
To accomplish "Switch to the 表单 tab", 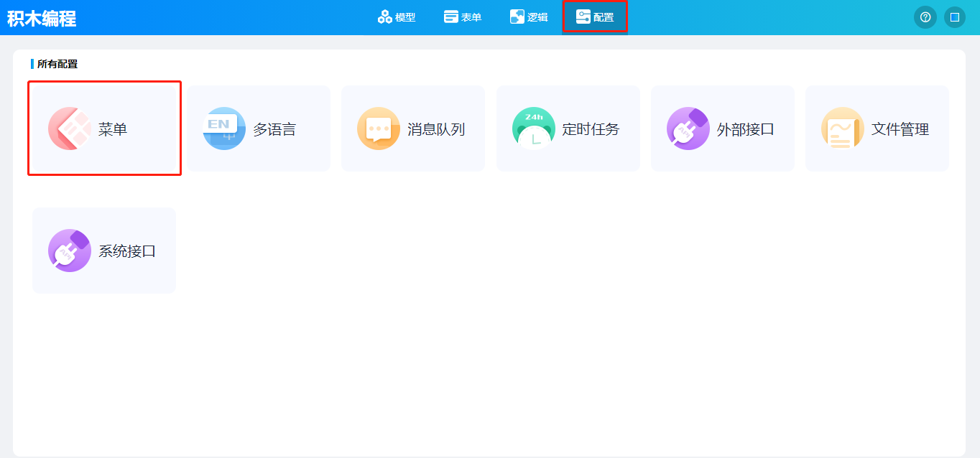I will coord(463,17).
